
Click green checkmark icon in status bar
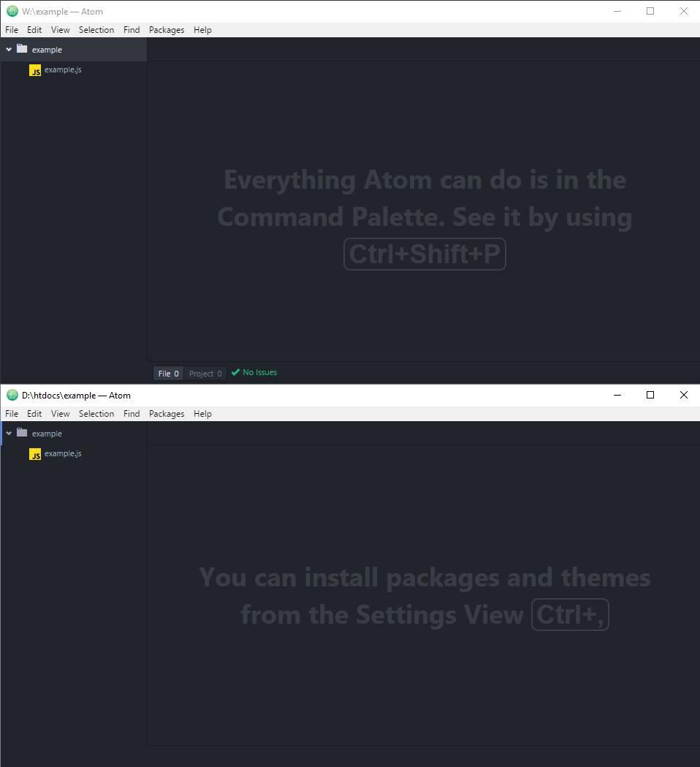pyautogui.click(x=235, y=372)
